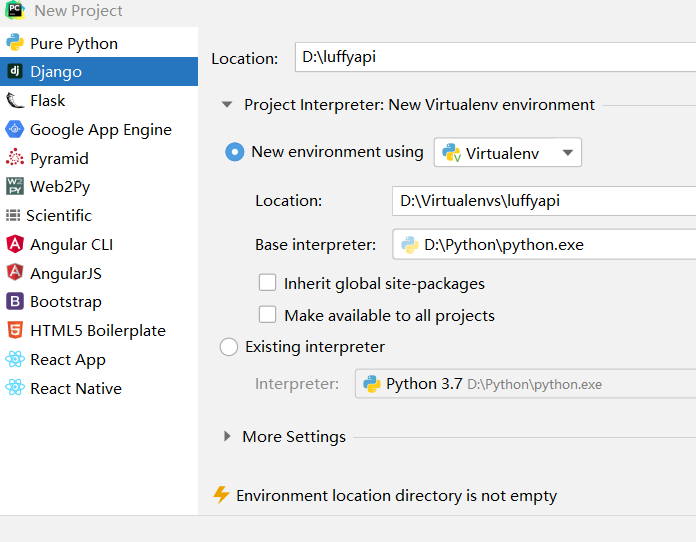Check Make available to all projects
This screenshot has height=542, width=696.
[x=267, y=315]
